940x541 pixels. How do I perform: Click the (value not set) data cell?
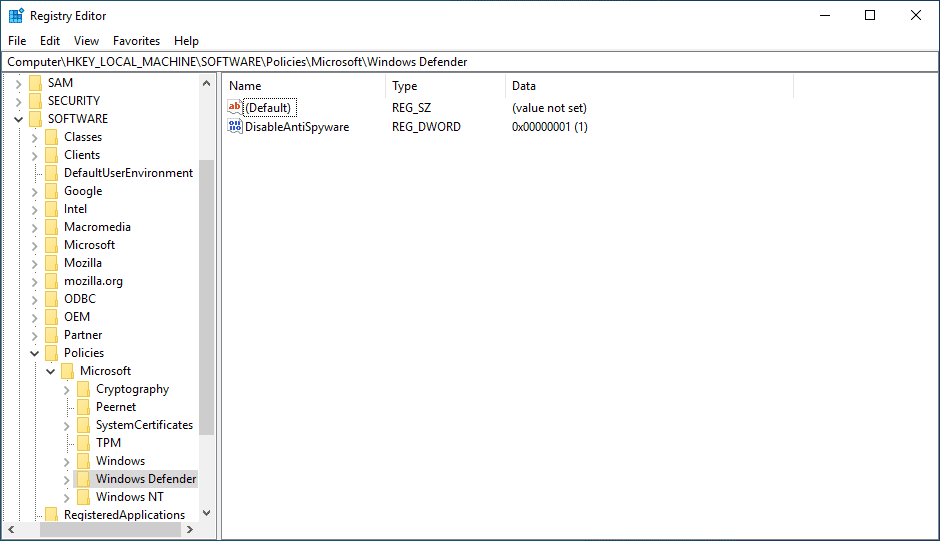pyautogui.click(x=549, y=108)
